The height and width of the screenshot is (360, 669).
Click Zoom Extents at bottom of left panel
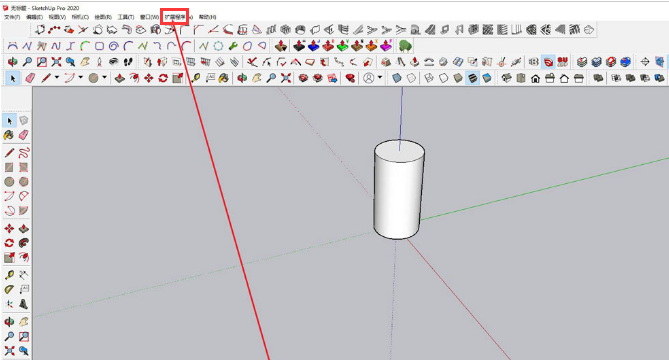(x=9, y=351)
